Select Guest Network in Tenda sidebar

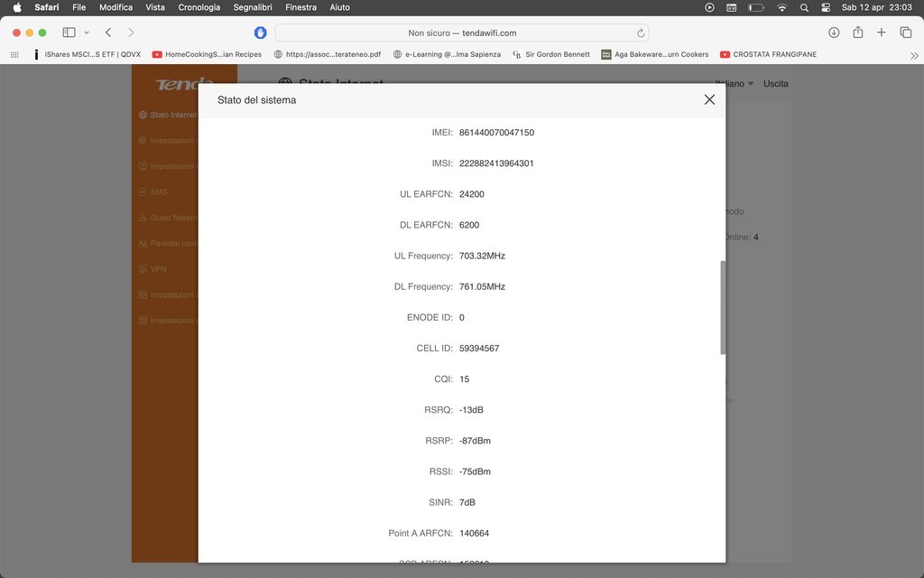point(168,218)
